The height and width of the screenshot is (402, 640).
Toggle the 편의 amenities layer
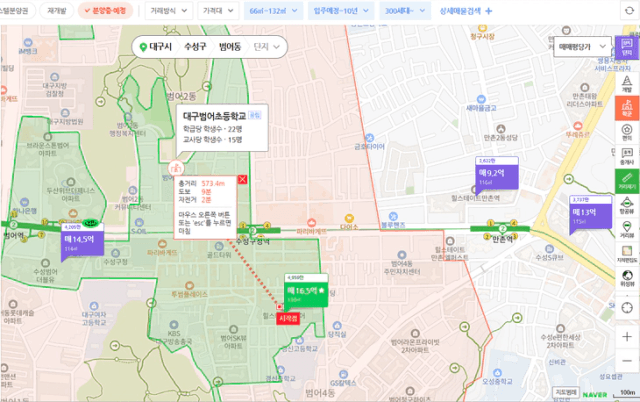627,132
